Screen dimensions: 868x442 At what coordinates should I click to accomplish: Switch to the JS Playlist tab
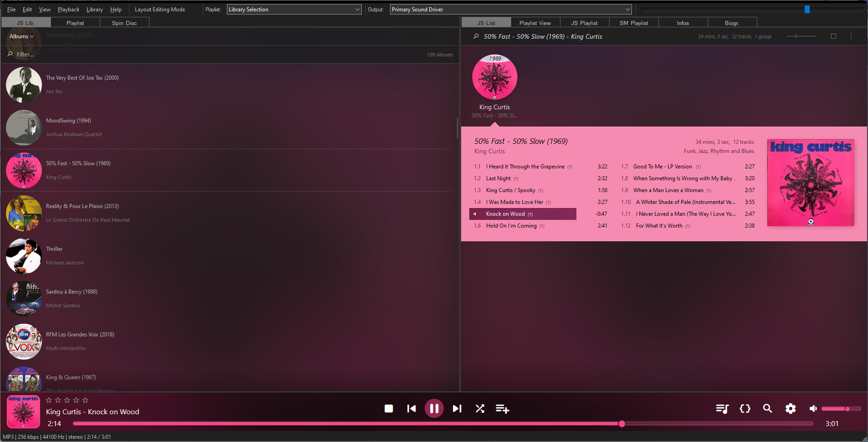[x=584, y=23]
